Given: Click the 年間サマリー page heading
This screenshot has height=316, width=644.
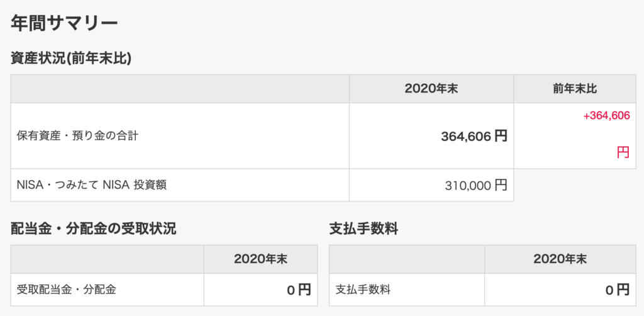Looking at the screenshot, I should tap(64, 23).
